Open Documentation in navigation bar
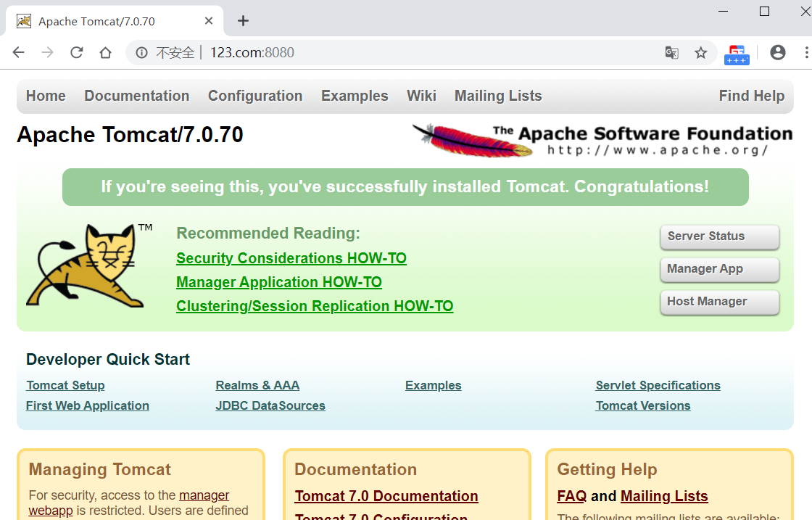The image size is (812, 520). (x=137, y=96)
